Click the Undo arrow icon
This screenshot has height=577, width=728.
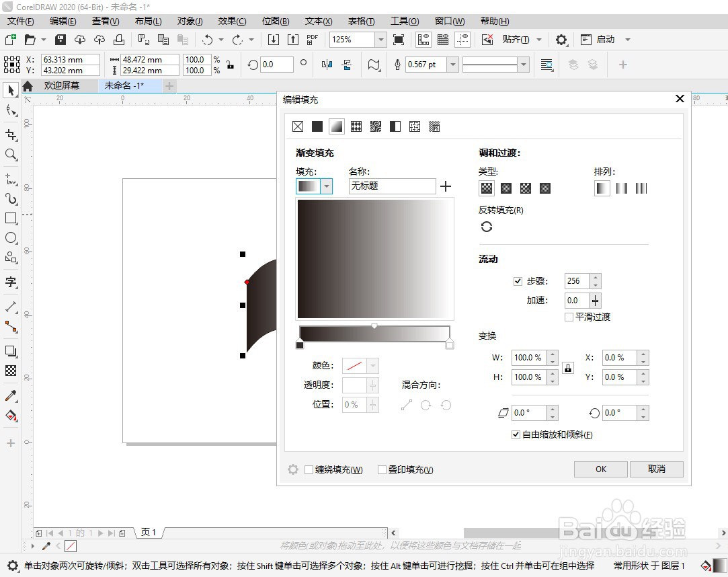tap(207, 40)
